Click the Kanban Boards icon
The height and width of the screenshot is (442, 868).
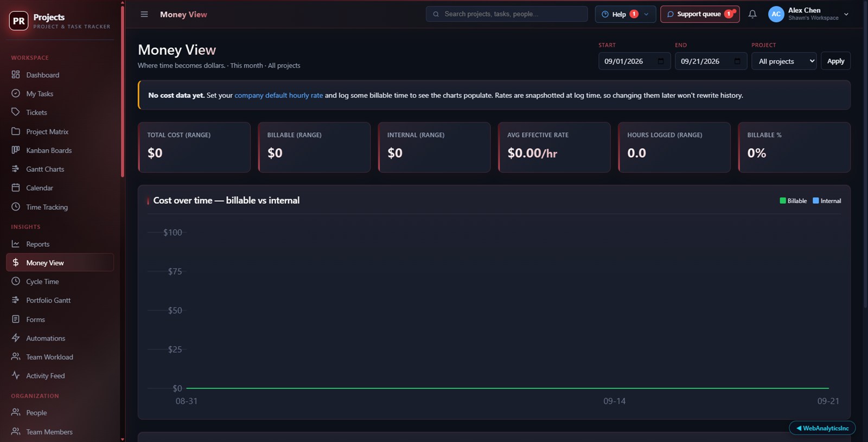(x=16, y=150)
